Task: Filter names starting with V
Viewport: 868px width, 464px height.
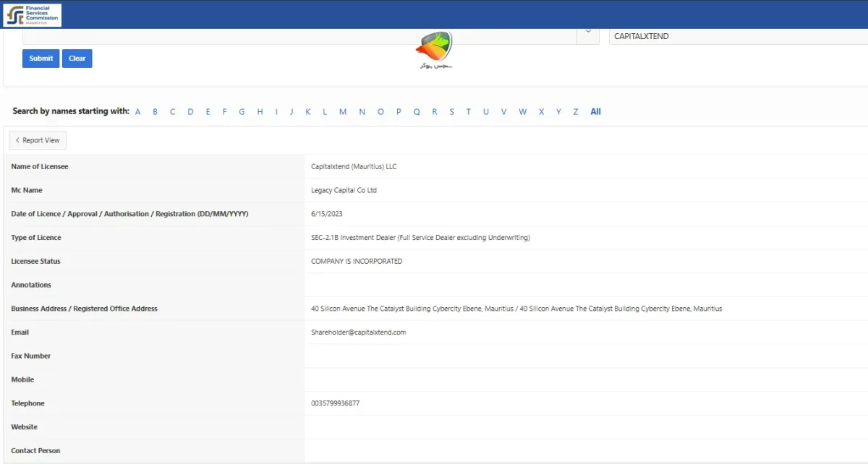Action: pyautogui.click(x=503, y=111)
